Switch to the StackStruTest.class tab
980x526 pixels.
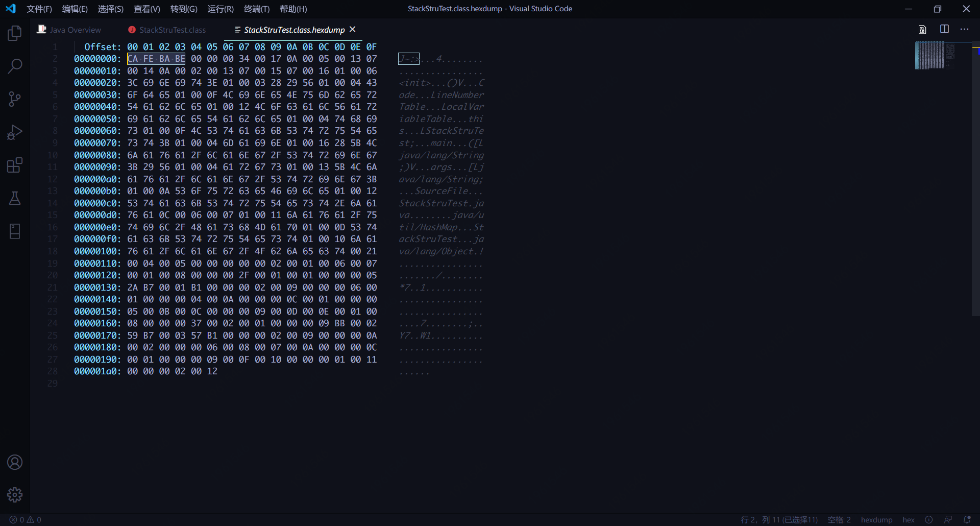(x=167, y=30)
